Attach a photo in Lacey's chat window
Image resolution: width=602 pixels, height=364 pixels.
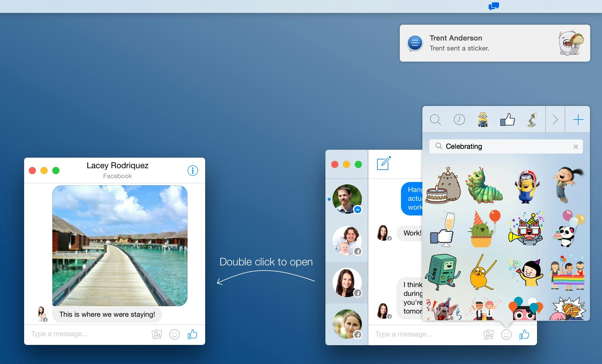[157, 334]
